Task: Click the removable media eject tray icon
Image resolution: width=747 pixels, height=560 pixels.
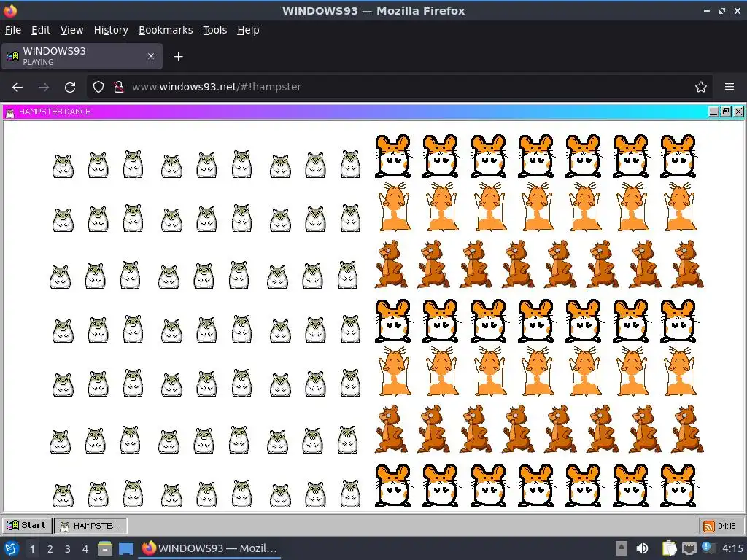Action: point(622,548)
